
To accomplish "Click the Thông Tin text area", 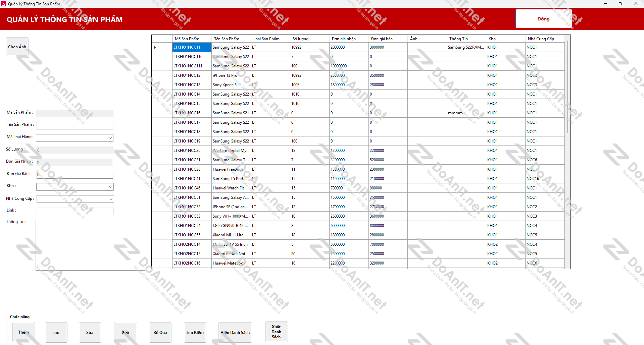I will tap(90, 245).
